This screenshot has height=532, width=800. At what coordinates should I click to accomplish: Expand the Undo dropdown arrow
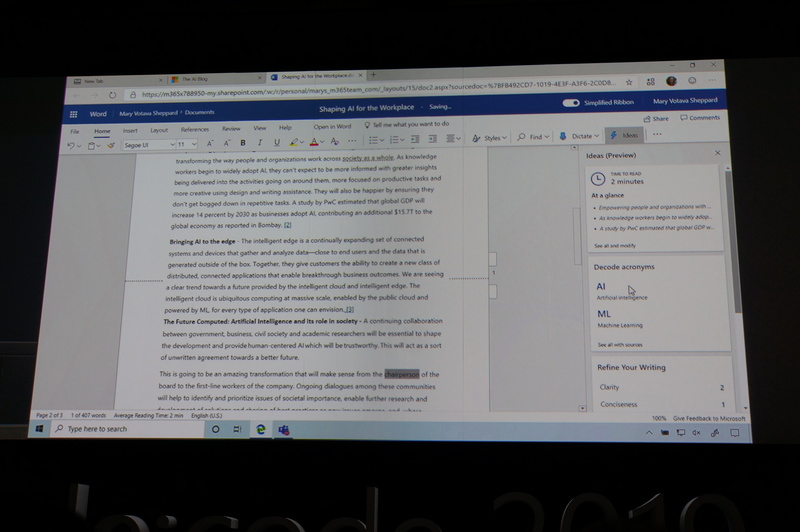(x=79, y=146)
